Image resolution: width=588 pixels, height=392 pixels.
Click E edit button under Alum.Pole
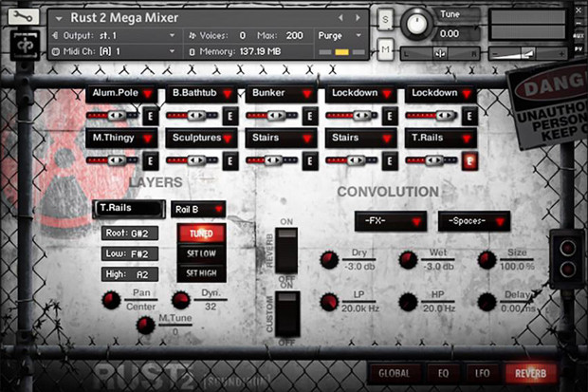[151, 117]
